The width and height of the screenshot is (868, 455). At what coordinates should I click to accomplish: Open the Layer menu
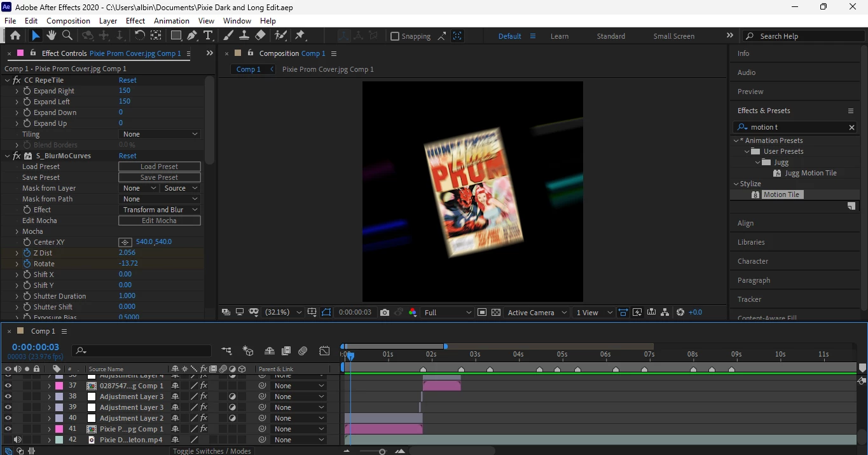108,21
